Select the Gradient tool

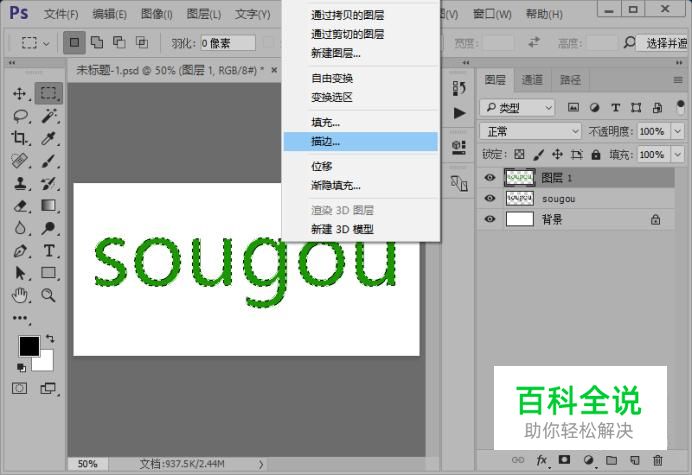[48, 206]
